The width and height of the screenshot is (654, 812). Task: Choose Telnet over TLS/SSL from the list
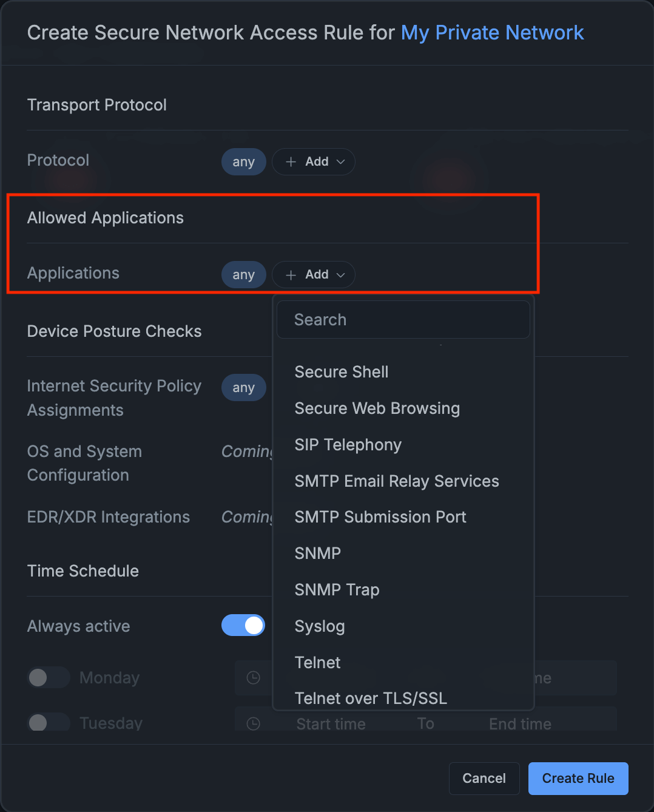point(371,698)
